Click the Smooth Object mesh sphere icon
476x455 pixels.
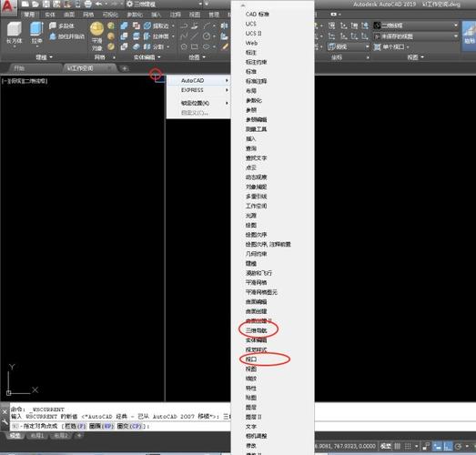(96, 29)
